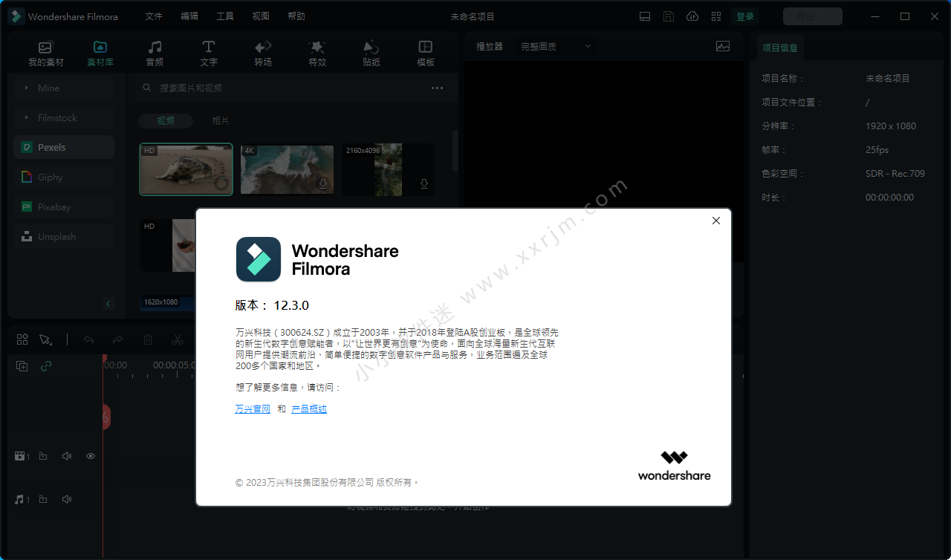Select Unsplash in the stock sidebar

[x=64, y=236]
